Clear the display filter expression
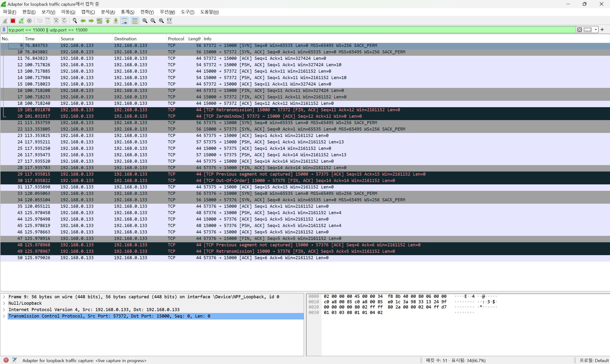 point(579,30)
